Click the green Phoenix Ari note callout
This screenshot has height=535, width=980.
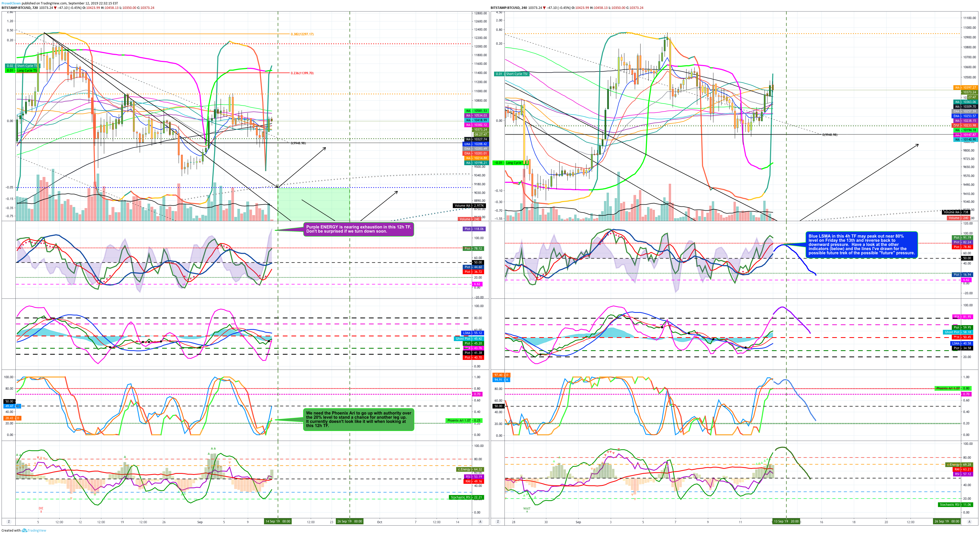(358, 419)
